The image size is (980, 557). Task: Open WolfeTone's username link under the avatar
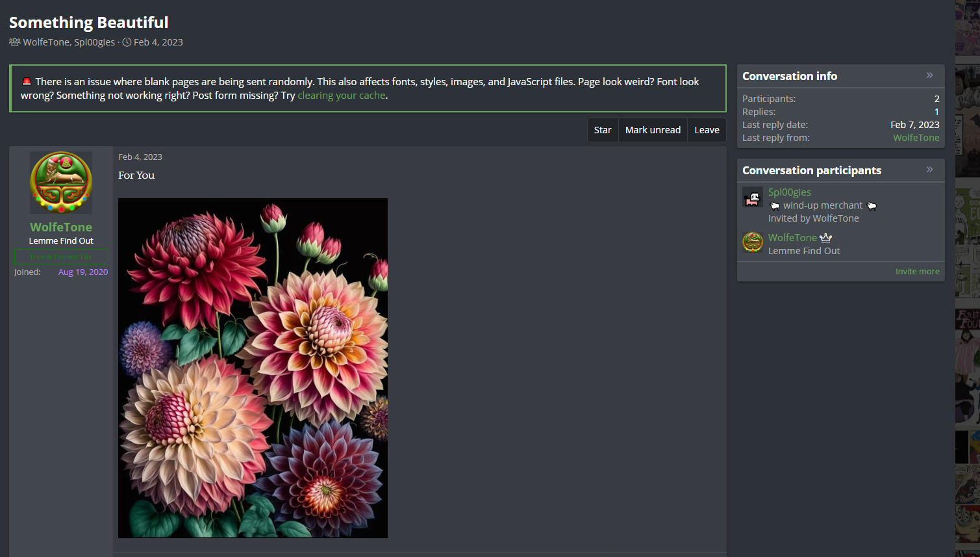pyautogui.click(x=61, y=227)
